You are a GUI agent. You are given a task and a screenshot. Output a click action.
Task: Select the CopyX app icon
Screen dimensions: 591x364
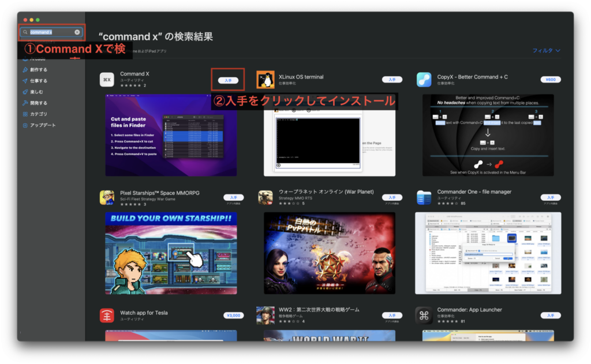424,79
